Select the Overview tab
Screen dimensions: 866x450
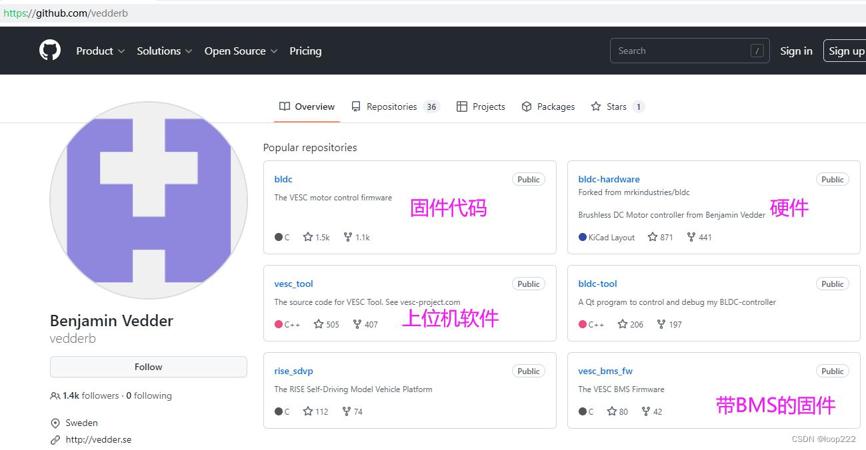pos(307,107)
